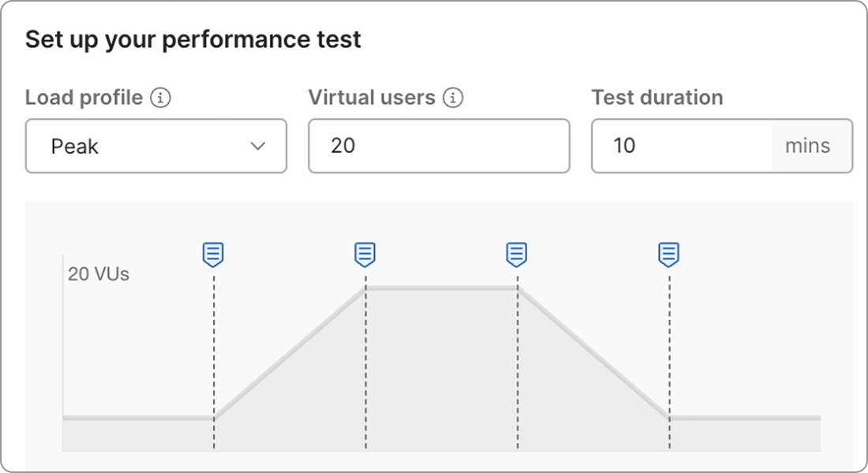Select the fourth blue note marker at ramp-down end
Viewport: 868px width, 473px height.
pos(669,255)
